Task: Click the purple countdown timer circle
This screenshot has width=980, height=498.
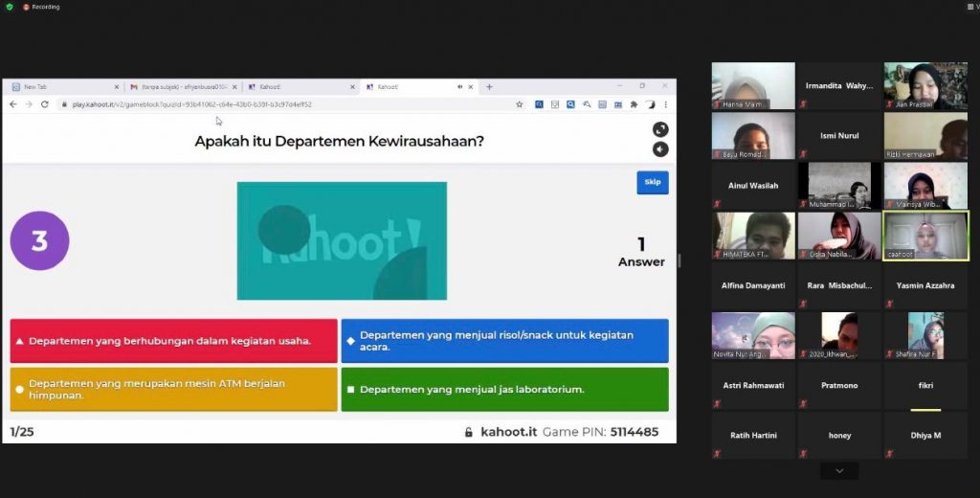Action: pyautogui.click(x=39, y=241)
